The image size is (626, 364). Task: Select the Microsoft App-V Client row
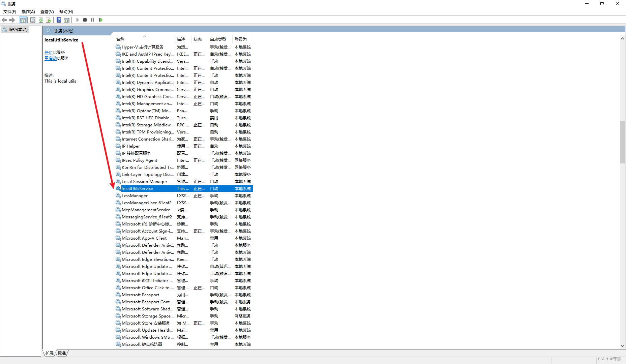tap(184, 238)
